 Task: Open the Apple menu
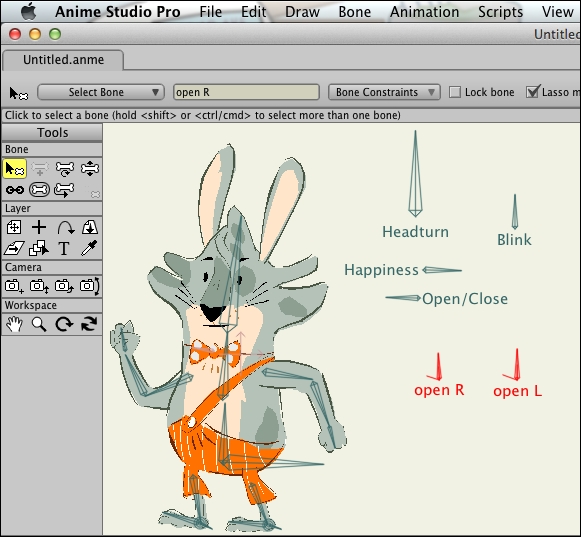[x=29, y=11]
